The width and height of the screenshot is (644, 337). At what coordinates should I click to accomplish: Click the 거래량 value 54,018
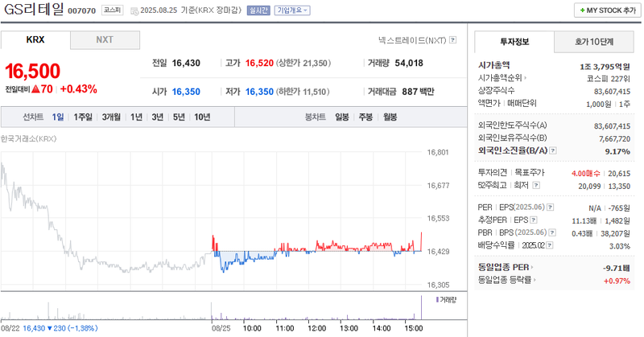[x=409, y=64]
